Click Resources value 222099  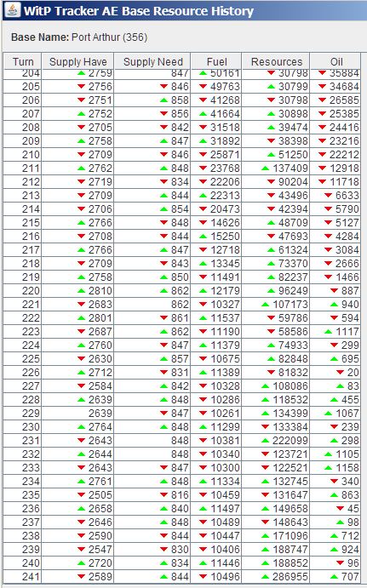click(290, 440)
